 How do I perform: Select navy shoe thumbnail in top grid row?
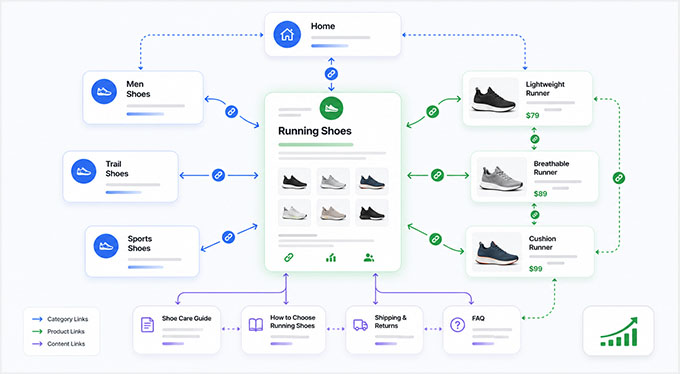click(x=372, y=181)
